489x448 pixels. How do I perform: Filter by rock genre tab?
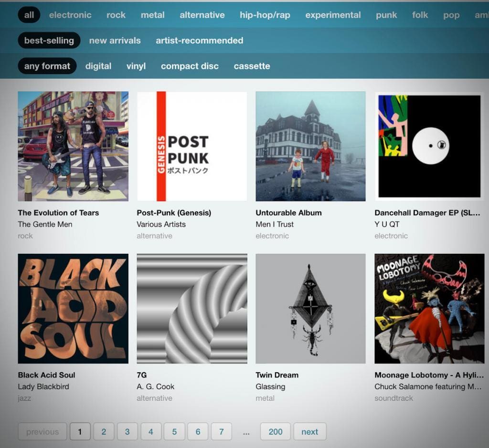coord(116,15)
